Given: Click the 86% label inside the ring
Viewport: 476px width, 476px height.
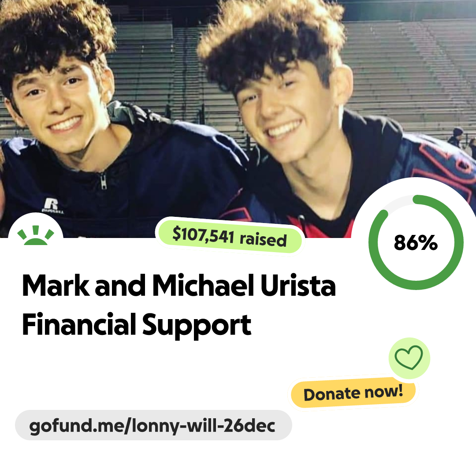Looking at the screenshot, I should coord(416,242).
